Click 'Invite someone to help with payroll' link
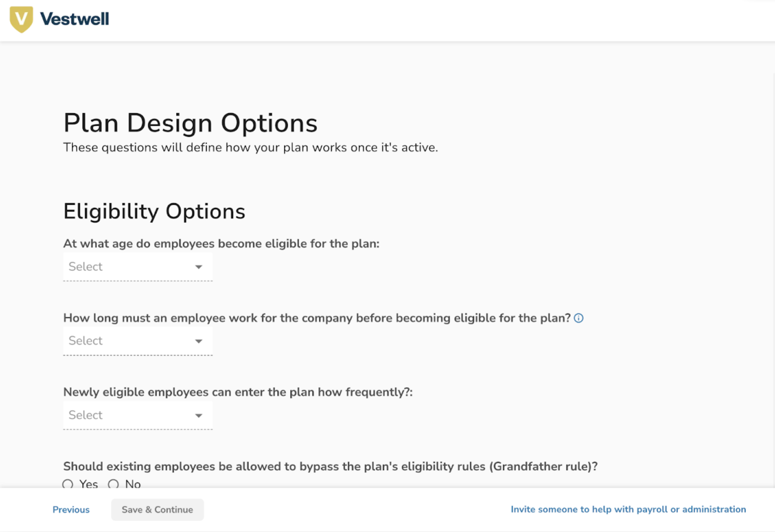This screenshot has height=532, width=775. [x=628, y=509]
